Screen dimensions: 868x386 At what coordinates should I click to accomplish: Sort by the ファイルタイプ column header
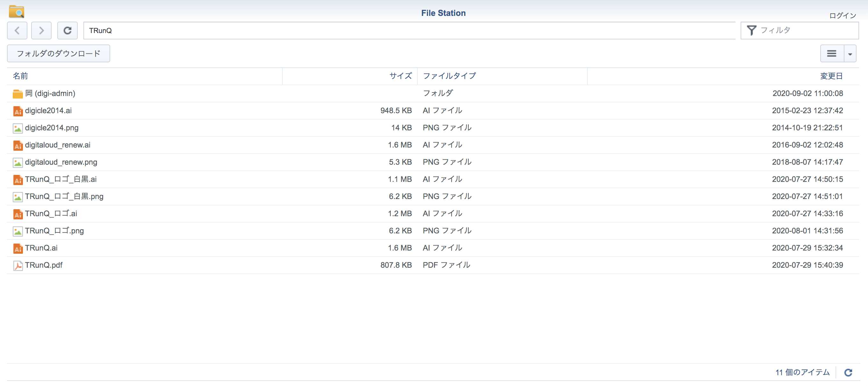pyautogui.click(x=449, y=76)
